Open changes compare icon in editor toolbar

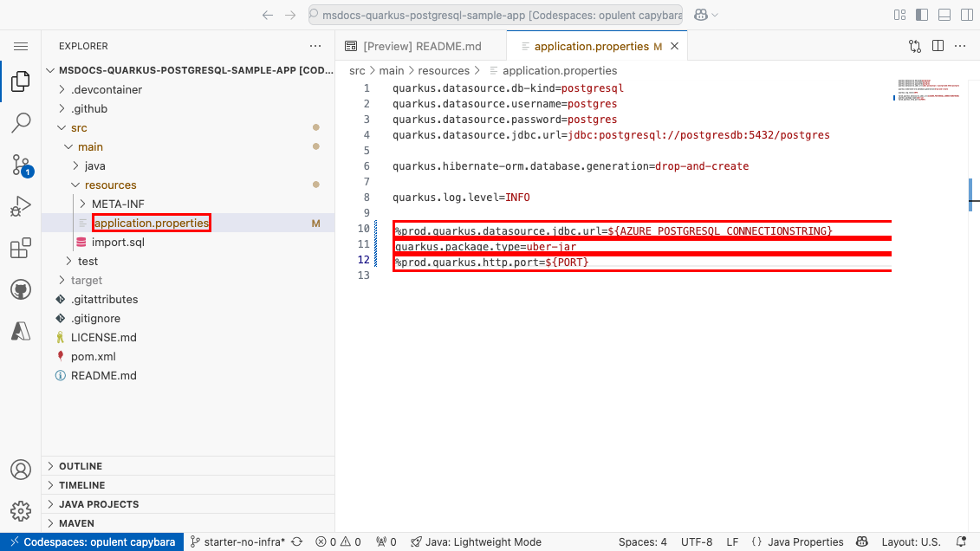coord(915,46)
